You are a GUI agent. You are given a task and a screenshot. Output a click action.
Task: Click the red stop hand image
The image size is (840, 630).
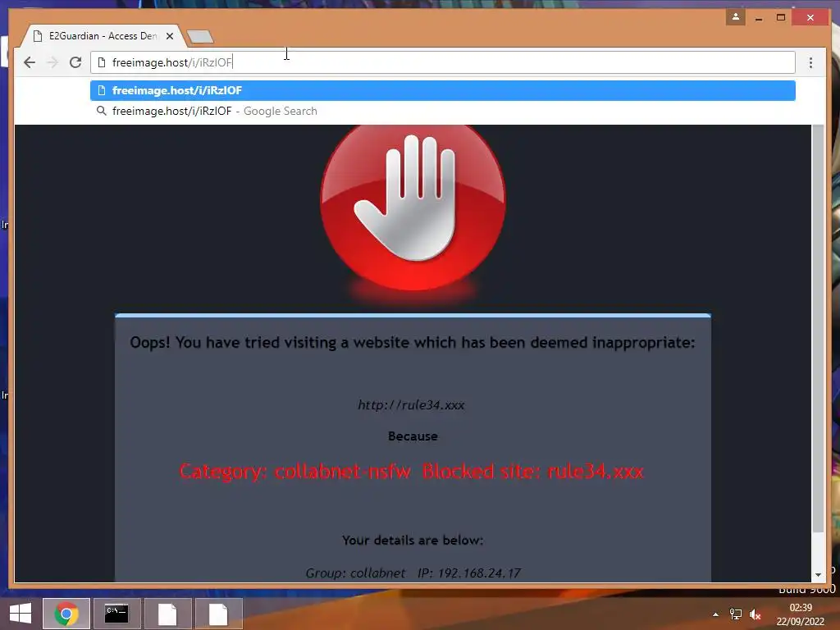click(413, 208)
